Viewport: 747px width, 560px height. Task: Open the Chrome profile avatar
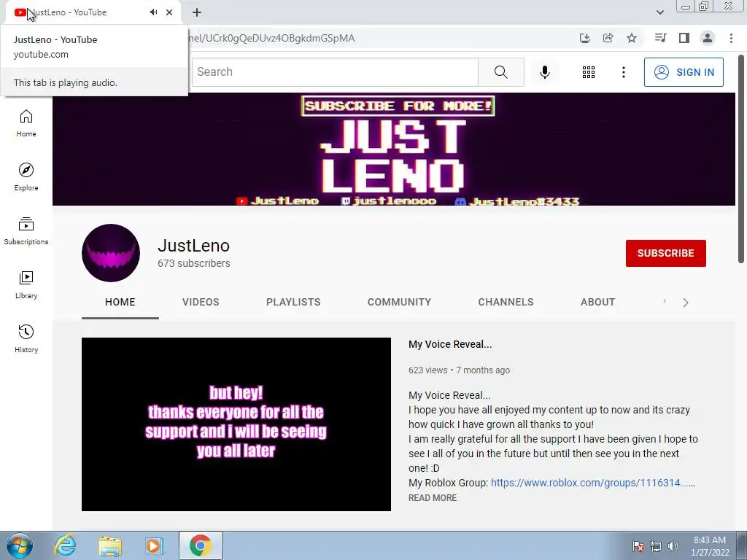[x=708, y=38]
